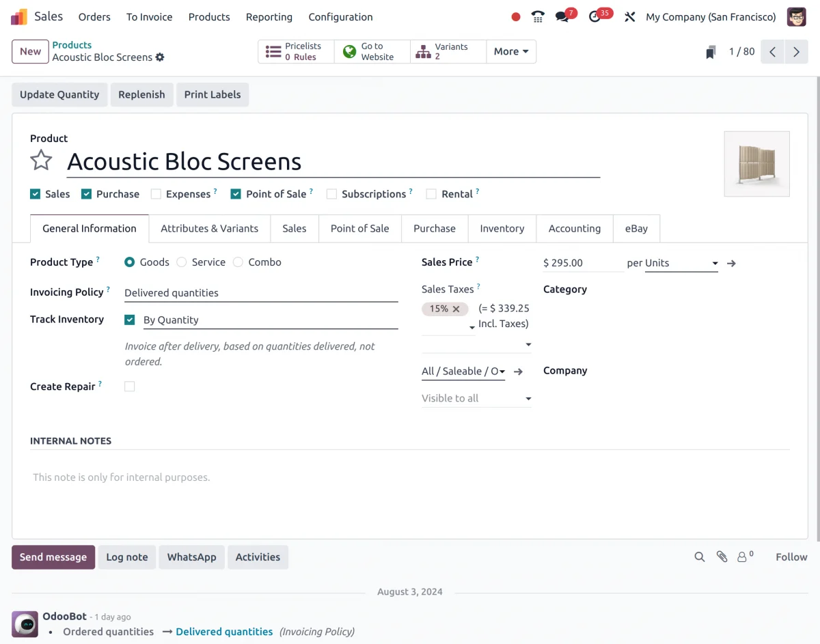Open the Variants smart button
The width and height of the screenshot is (820, 644).
(444, 51)
